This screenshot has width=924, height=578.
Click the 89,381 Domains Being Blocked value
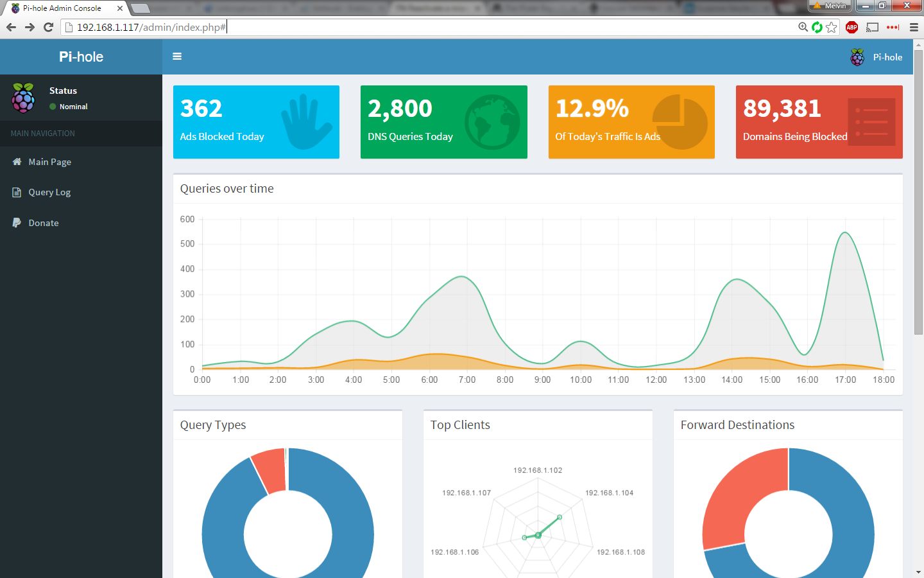pos(782,109)
